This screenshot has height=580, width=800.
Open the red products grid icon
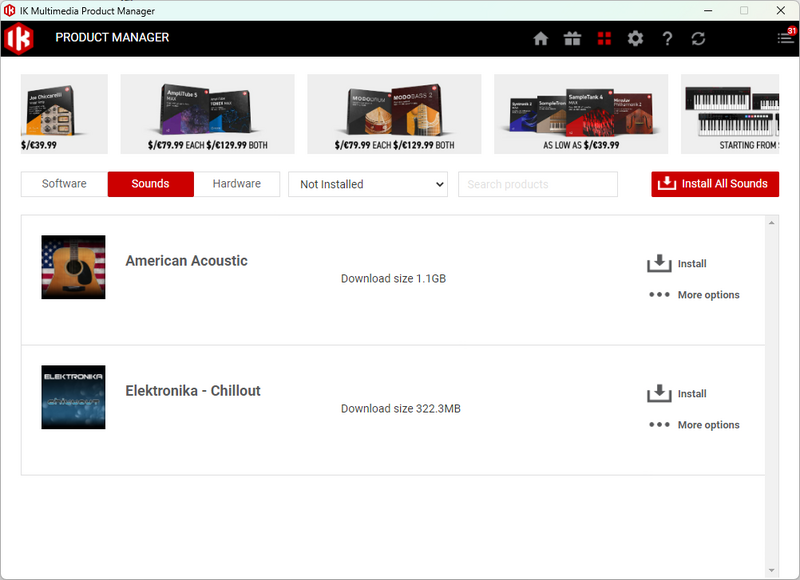point(604,38)
